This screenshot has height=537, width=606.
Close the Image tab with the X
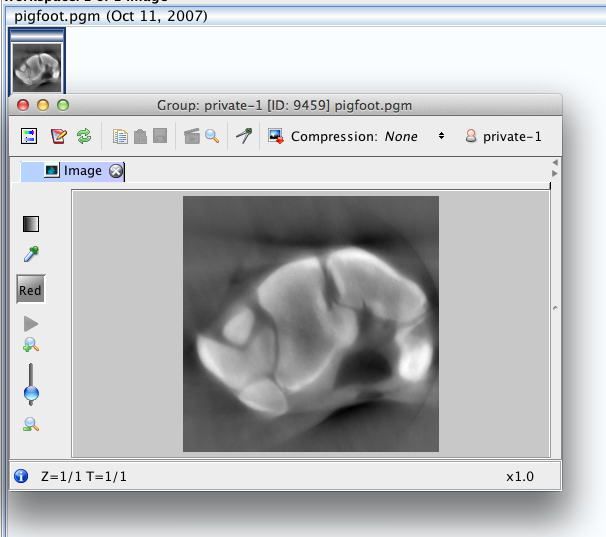(x=116, y=171)
